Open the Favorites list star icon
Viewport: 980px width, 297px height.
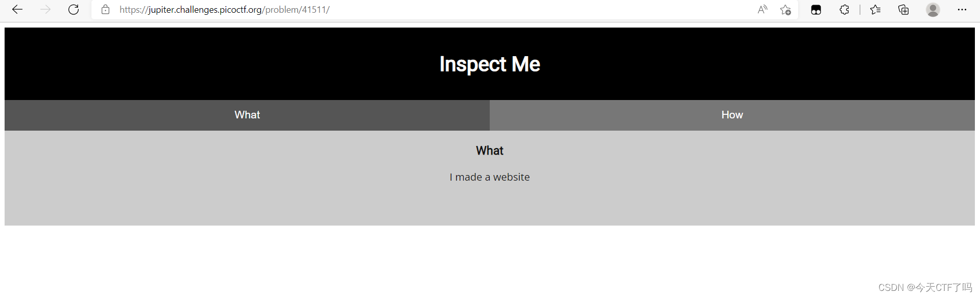[875, 10]
